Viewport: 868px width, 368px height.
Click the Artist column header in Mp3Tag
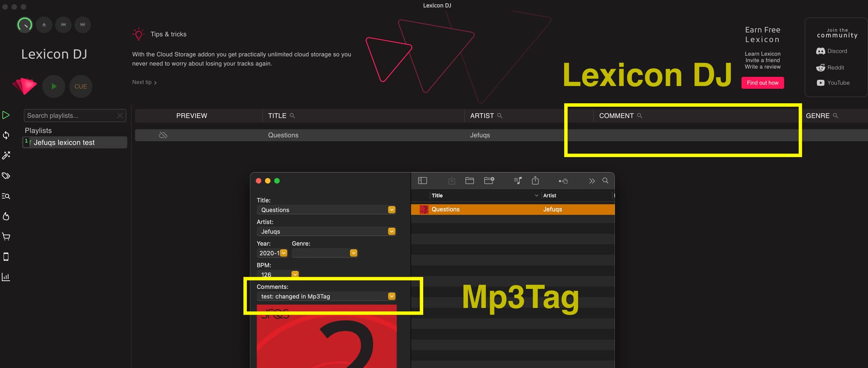(550, 196)
